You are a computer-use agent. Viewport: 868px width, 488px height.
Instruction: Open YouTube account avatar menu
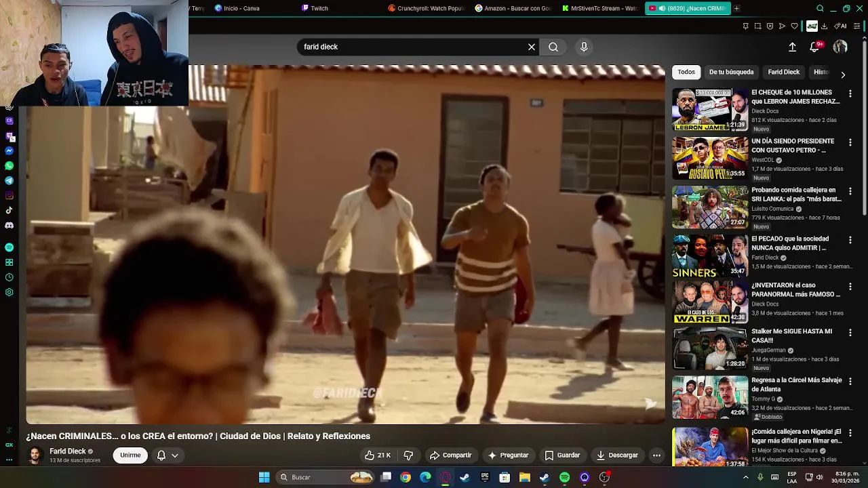840,47
